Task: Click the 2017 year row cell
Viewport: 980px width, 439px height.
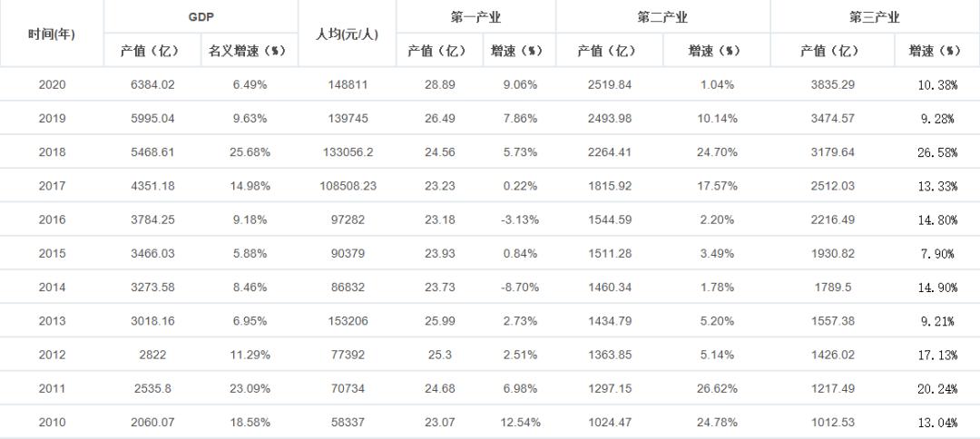Action: click(52, 186)
